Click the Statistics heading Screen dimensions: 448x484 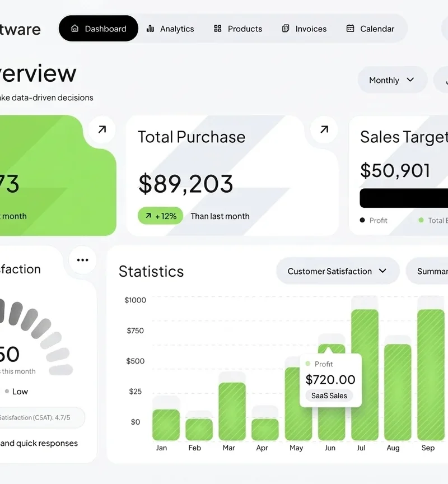[x=151, y=271]
